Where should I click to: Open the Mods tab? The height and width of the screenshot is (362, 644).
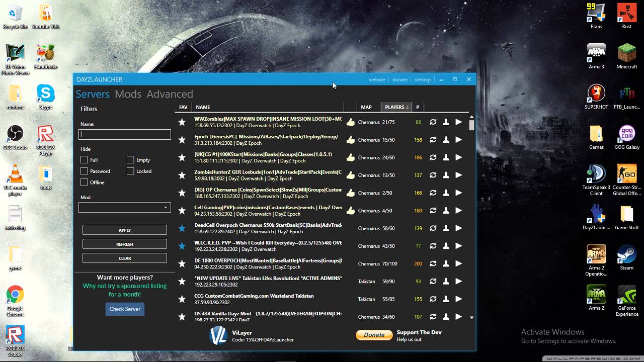coord(128,94)
